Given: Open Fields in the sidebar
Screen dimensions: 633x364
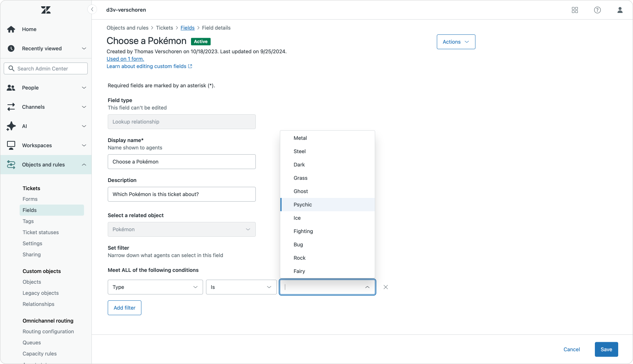Looking at the screenshot, I should (x=52, y=210).
